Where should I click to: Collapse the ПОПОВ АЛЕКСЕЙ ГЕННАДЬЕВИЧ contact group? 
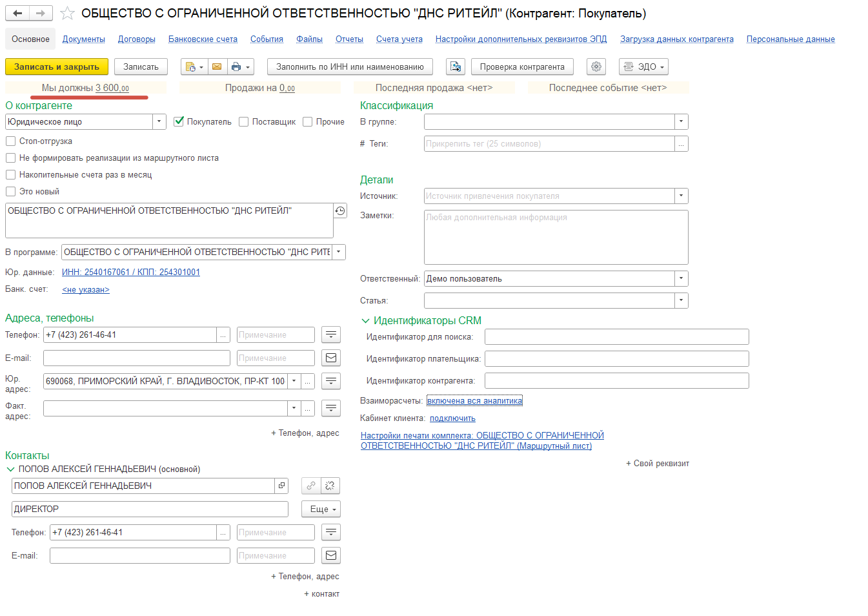[10, 469]
